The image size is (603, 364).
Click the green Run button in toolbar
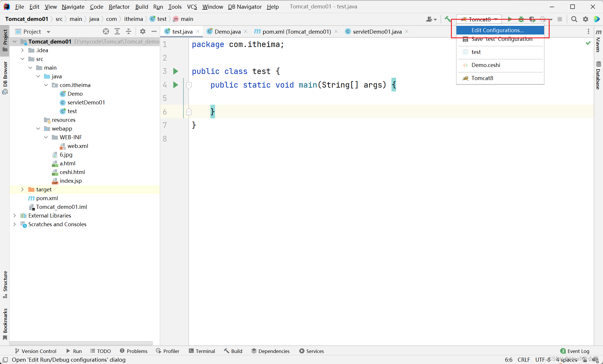click(x=510, y=19)
